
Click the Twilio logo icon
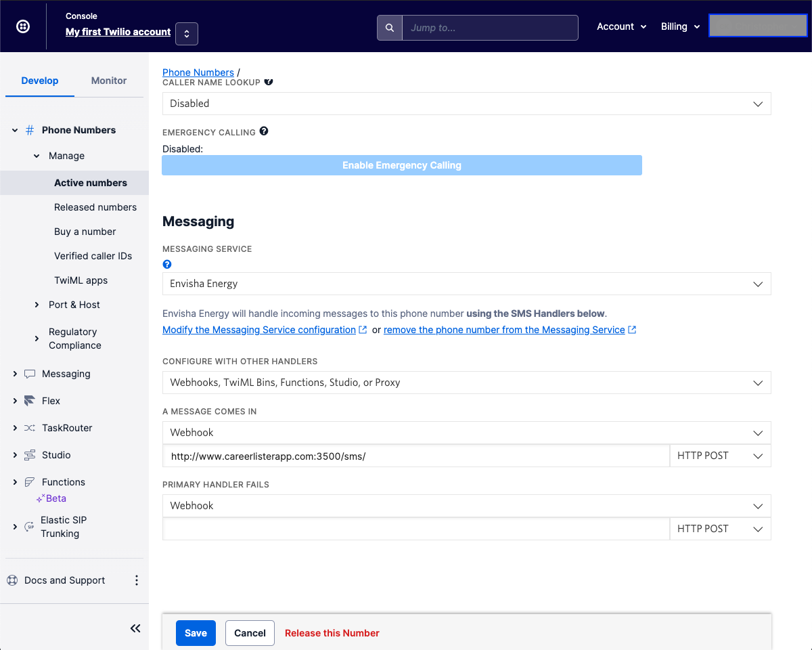tap(23, 26)
